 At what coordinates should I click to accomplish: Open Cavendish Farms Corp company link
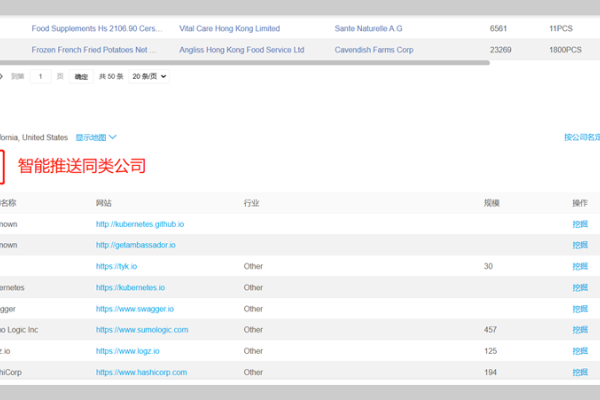[376, 48]
